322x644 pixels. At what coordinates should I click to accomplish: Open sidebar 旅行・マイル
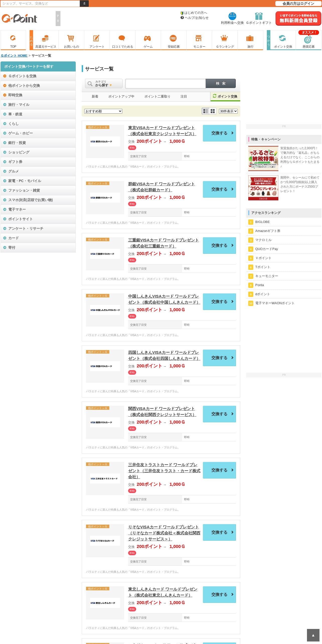pos(38,105)
